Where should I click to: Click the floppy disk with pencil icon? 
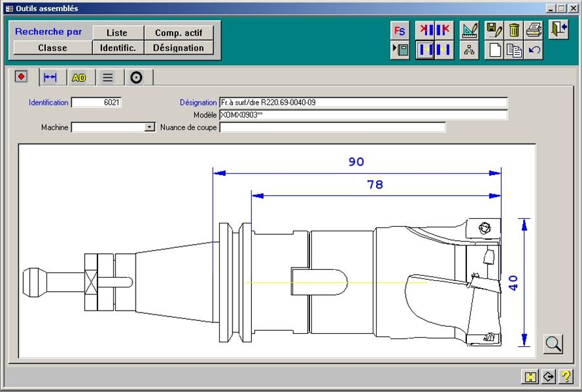click(495, 30)
